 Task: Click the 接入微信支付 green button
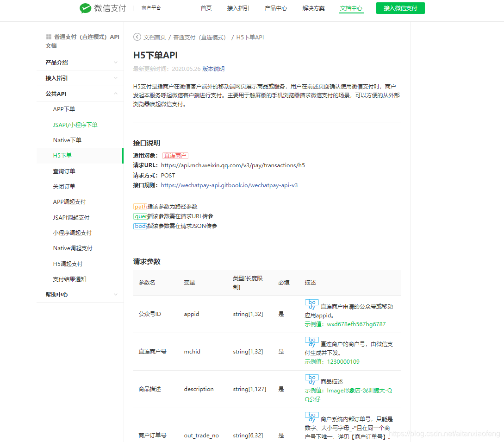click(x=400, y=8)
